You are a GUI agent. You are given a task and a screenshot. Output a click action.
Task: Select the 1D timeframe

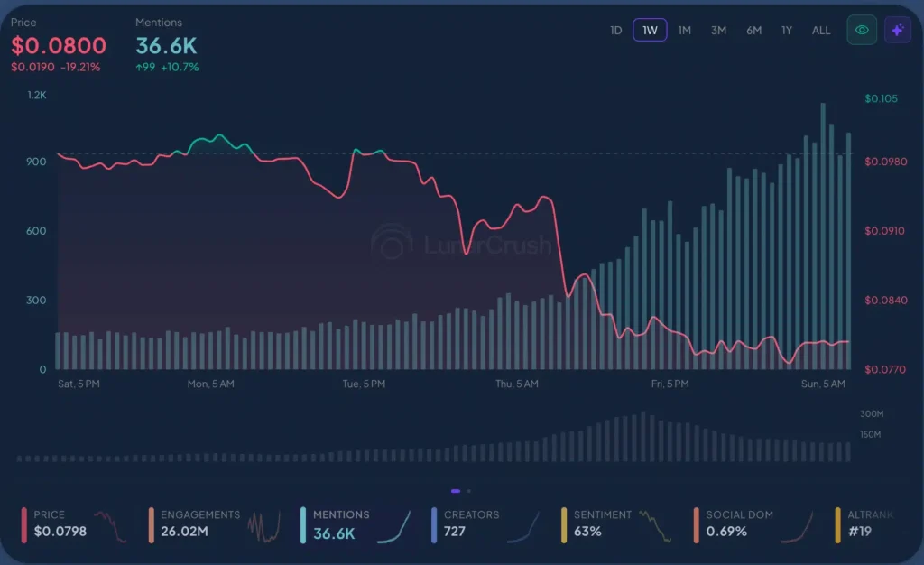click(616, 30)
